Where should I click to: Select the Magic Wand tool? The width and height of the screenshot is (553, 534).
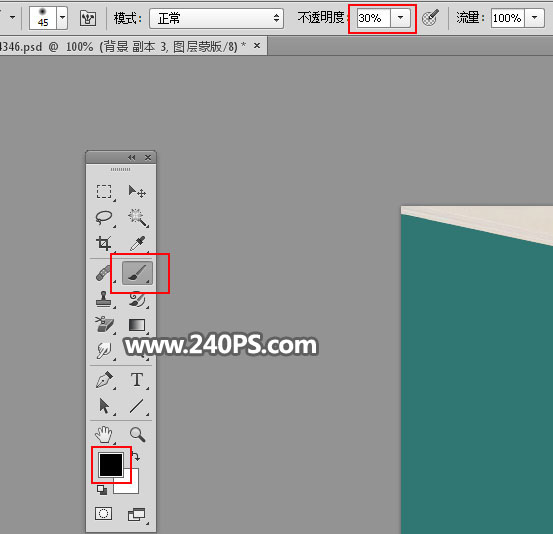click(x=137, y=217)
